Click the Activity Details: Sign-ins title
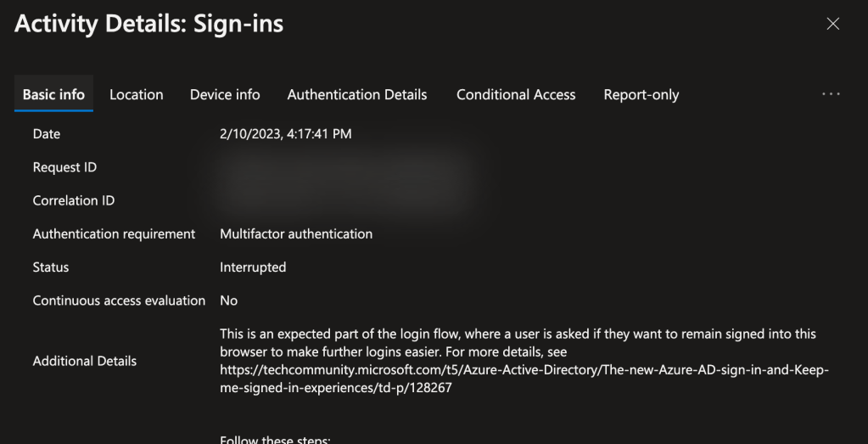The height and width of the screenshot is (444, 868). [x=148, y=24]
